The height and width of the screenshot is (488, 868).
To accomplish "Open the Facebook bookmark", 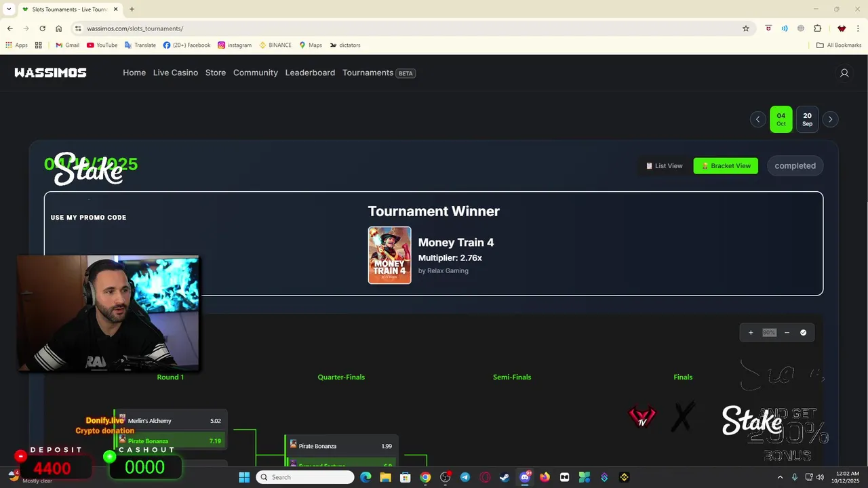I will point(186,45).
